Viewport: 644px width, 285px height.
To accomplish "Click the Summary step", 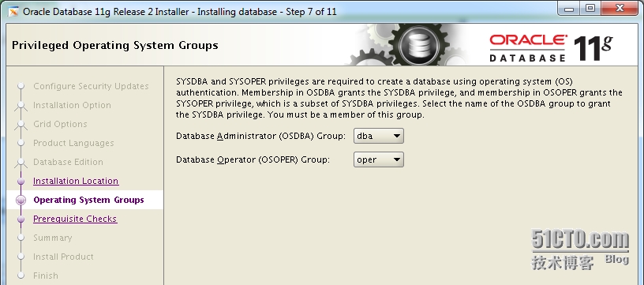I will click(52, 238).
